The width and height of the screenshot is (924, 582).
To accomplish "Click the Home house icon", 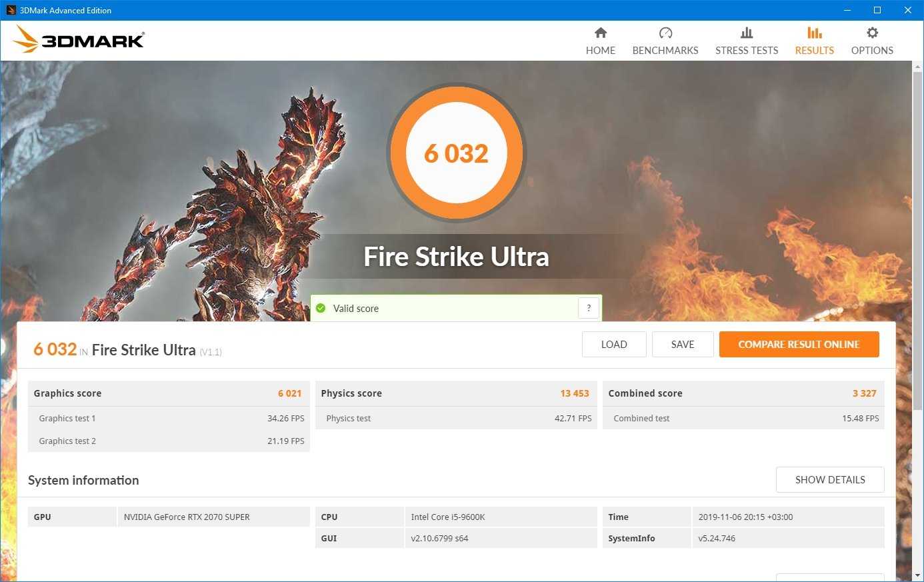I will point(601,33).
